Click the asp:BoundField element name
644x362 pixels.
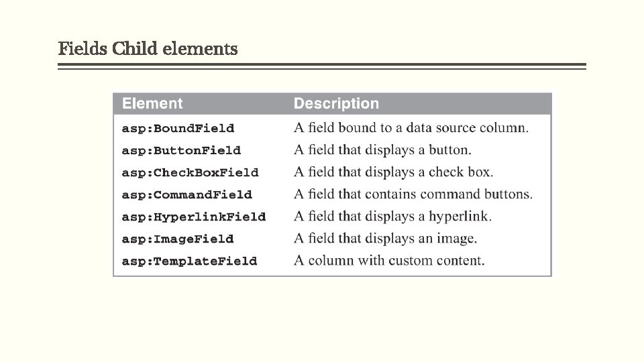pyautogui.click(x=178, y=128)
